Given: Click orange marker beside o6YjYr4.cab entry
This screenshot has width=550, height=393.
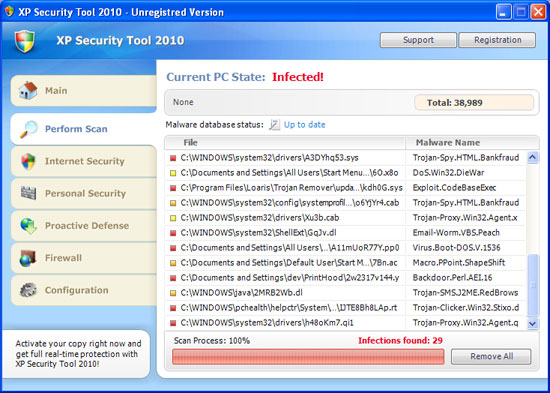Looking at the screenshot, I should pyautogui.click(x=173, y=203).
